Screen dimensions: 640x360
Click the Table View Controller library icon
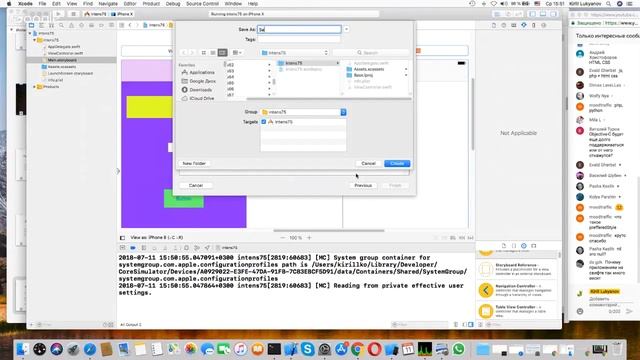pyautogui.click(x=486, y=311)
